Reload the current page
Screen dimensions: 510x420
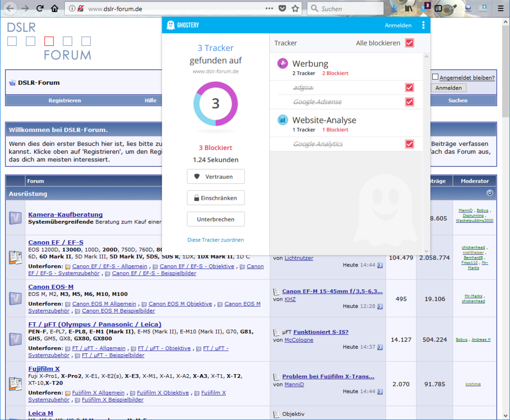tap(40, 8)
